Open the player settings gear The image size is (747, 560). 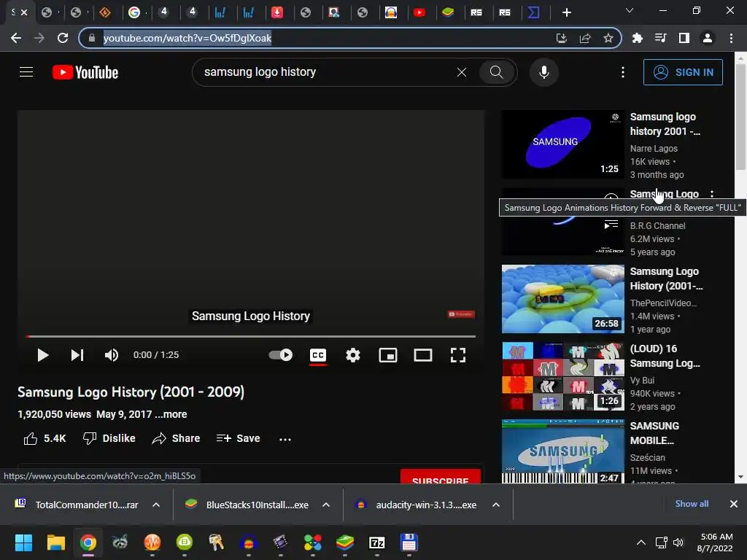(x=353, y=355)
